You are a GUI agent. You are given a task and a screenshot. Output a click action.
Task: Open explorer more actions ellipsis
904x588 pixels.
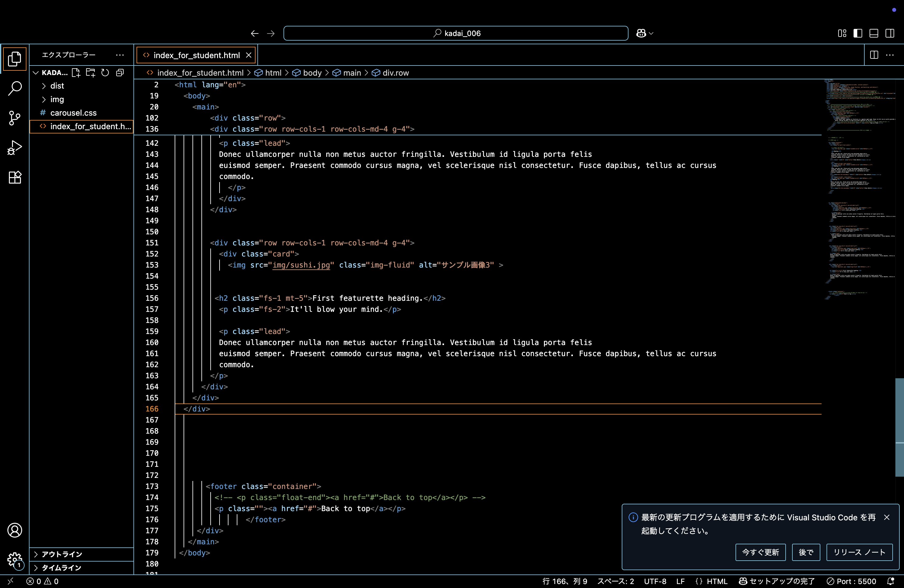pyautogui.click(x=120, y=55)
